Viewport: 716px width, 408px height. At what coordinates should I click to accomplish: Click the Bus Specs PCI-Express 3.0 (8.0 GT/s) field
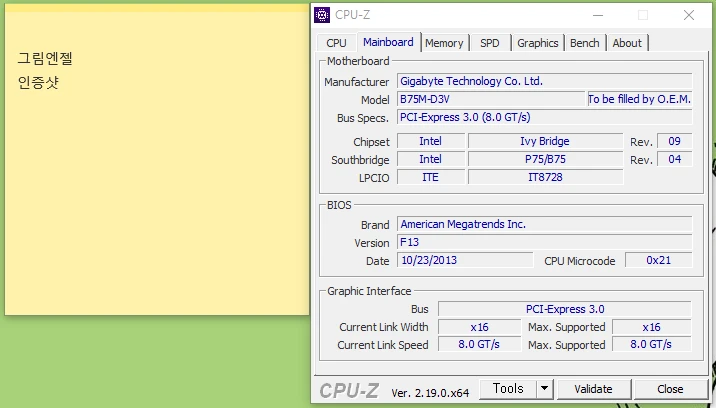(545, 117)
